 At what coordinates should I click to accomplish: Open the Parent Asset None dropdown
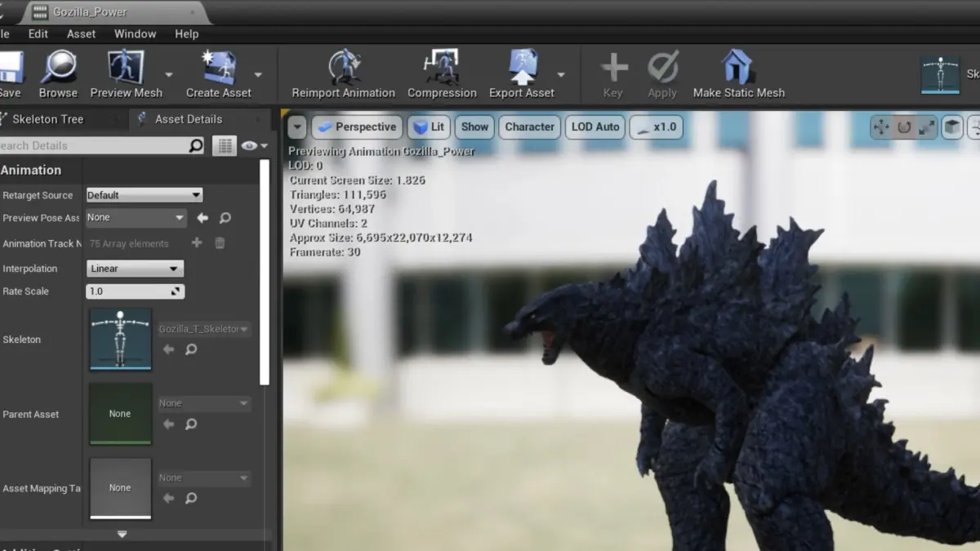[204, 403]
